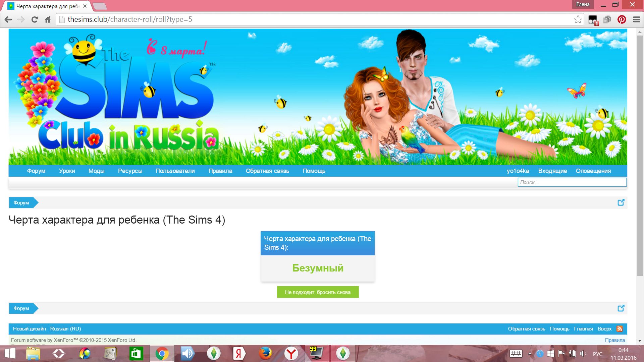Click the extension icon with red badge
The width and height of the screenshot is (644, 362).
click(x=593, y=20)
